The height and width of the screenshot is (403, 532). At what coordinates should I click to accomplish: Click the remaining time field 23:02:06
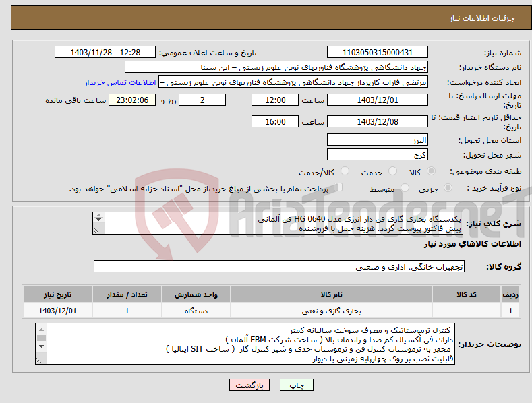tap(132, 100)
